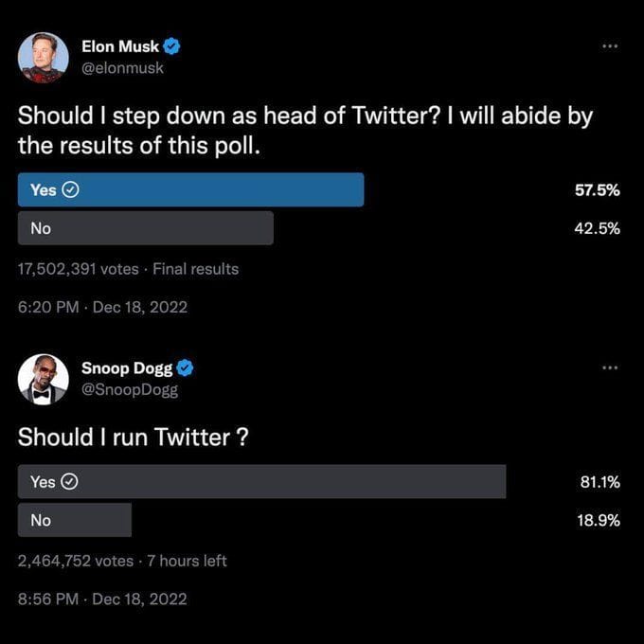Open more options on Elon Musk's tweet
This screenshot has width=644, height=644.
610,45
